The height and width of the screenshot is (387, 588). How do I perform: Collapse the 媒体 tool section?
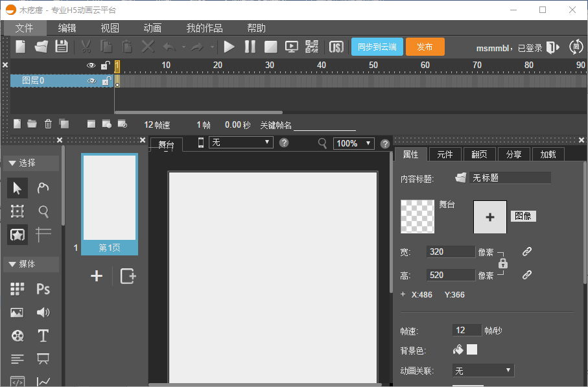(12, 264)
